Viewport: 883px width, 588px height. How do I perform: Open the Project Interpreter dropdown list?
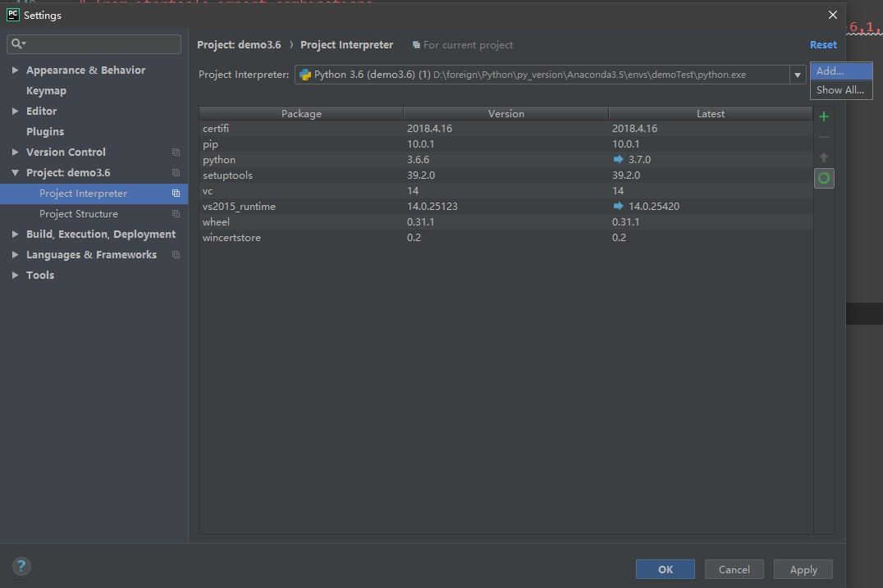pos(797,74)
